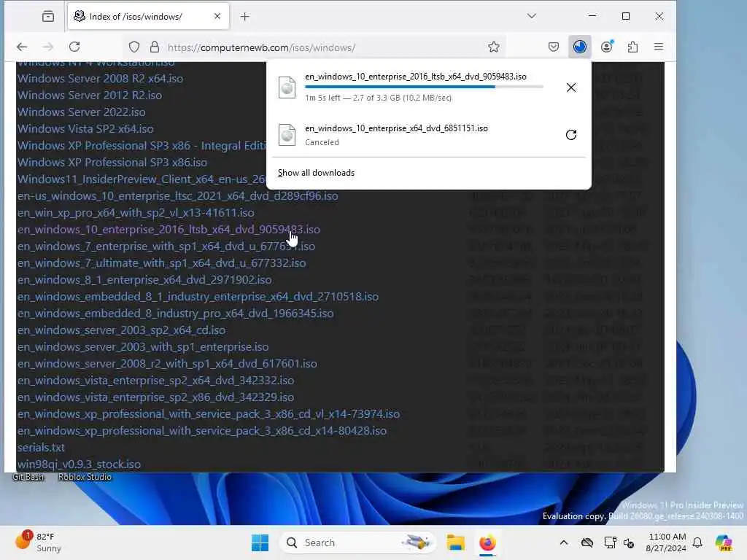
Task: Open the extensions puzzle icon
Action: pyautogui.click(x=632, y=47)
